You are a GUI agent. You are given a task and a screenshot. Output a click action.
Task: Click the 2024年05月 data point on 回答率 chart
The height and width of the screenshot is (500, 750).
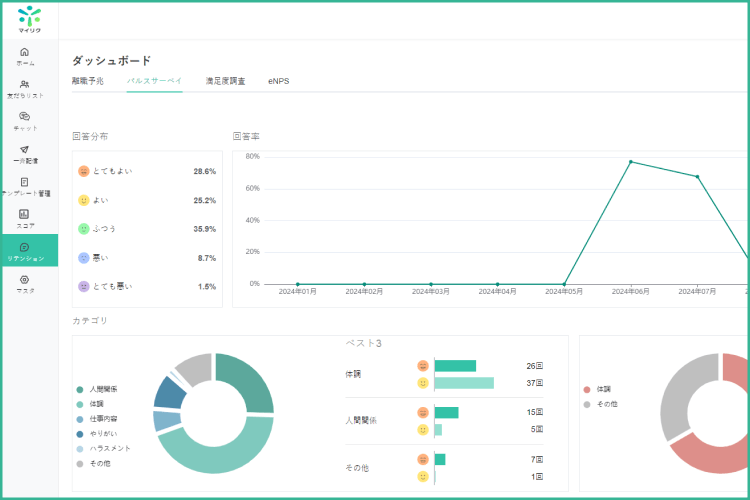click(x=564, y=284)
